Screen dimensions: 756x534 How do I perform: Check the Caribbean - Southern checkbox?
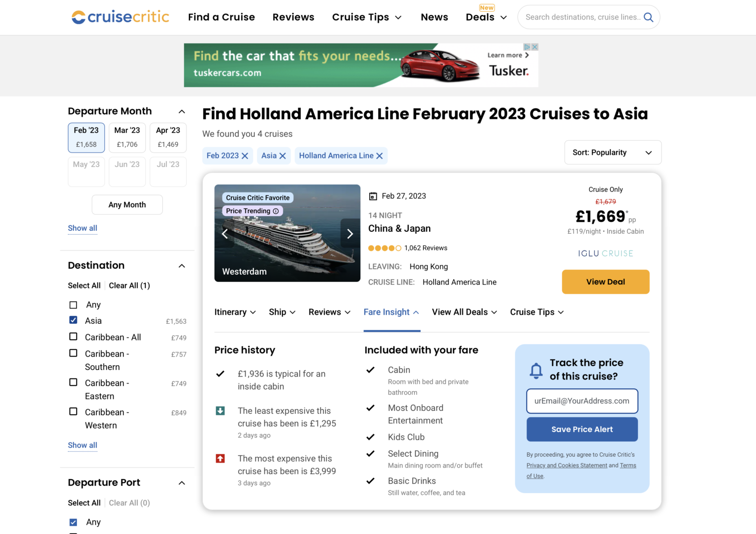(73, 353)
